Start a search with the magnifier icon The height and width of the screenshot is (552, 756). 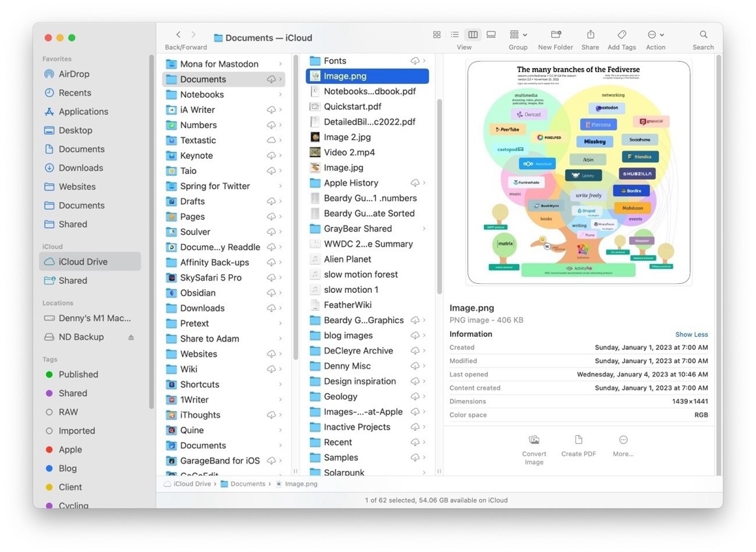pos(702,34)
